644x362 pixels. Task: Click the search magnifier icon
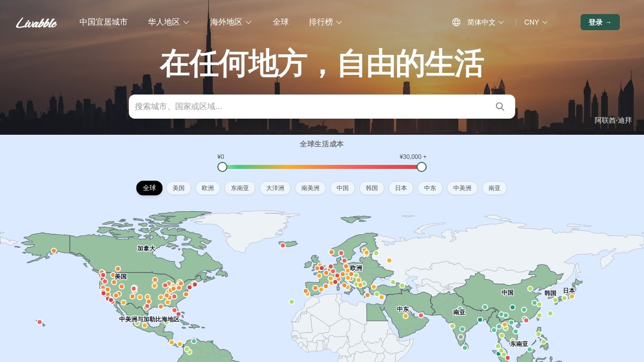pyautogui.click(x=500, y=107)
